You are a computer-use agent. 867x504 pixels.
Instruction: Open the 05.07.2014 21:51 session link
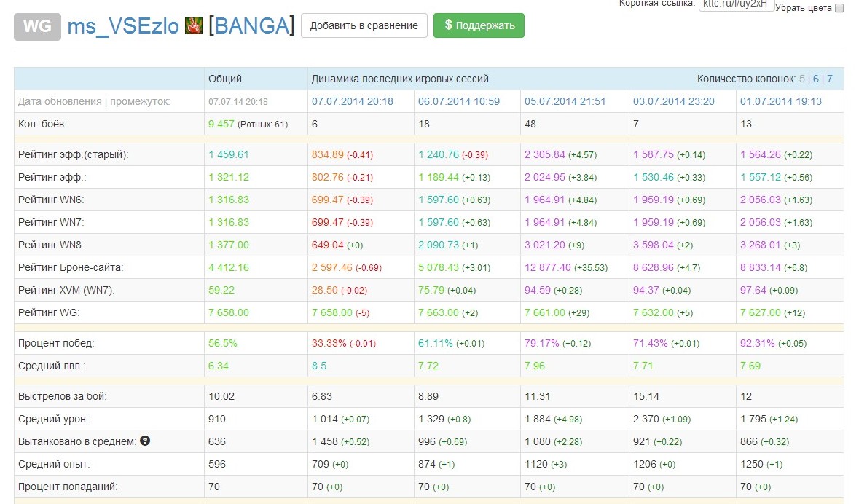click(x=565, y=101)
